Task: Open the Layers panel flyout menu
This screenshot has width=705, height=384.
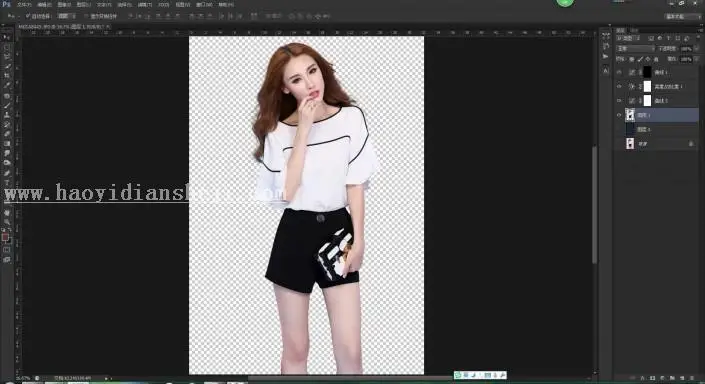Action: 702,30
